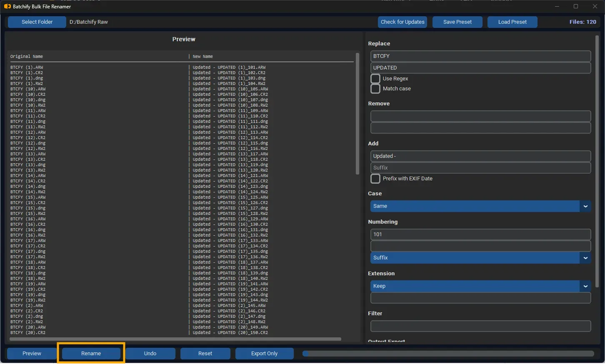Toggle the Match case checkbox
605x364 pixels.
[375, 89]
